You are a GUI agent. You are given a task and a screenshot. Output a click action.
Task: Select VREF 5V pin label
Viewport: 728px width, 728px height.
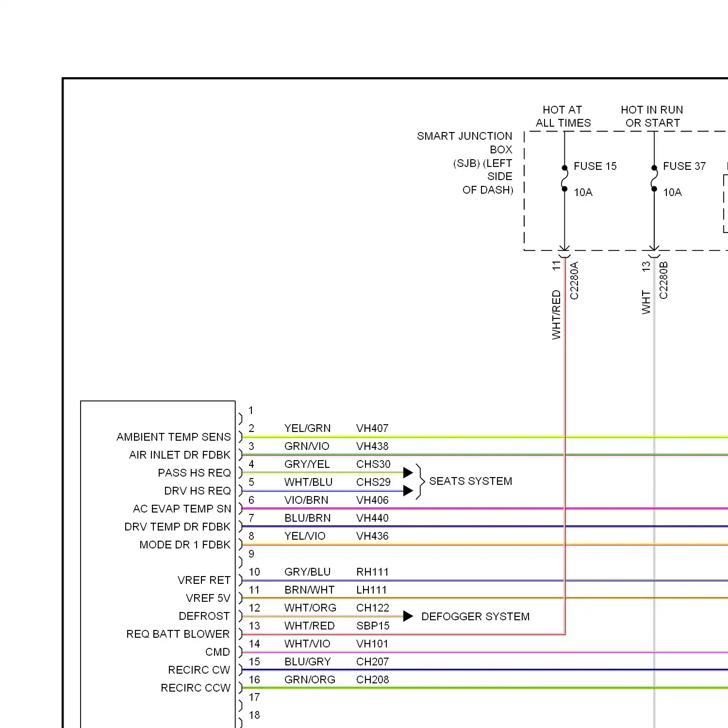coord(208,598)
